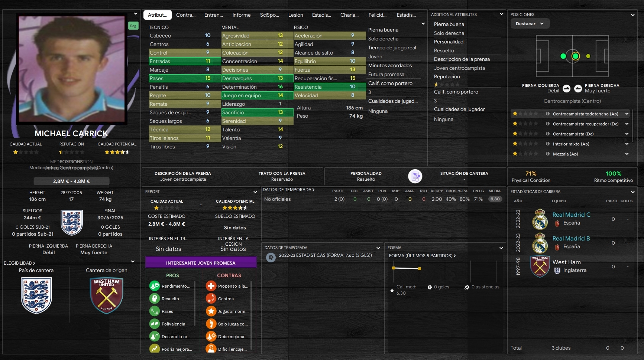Click the green Pases pro icon
The image size is (644, 360).
tap(155, 311)
